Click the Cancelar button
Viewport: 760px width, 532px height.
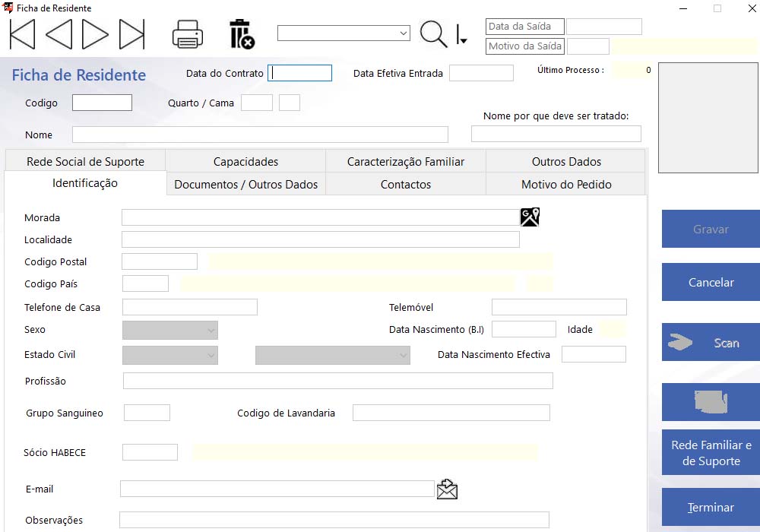click(711, 282)
